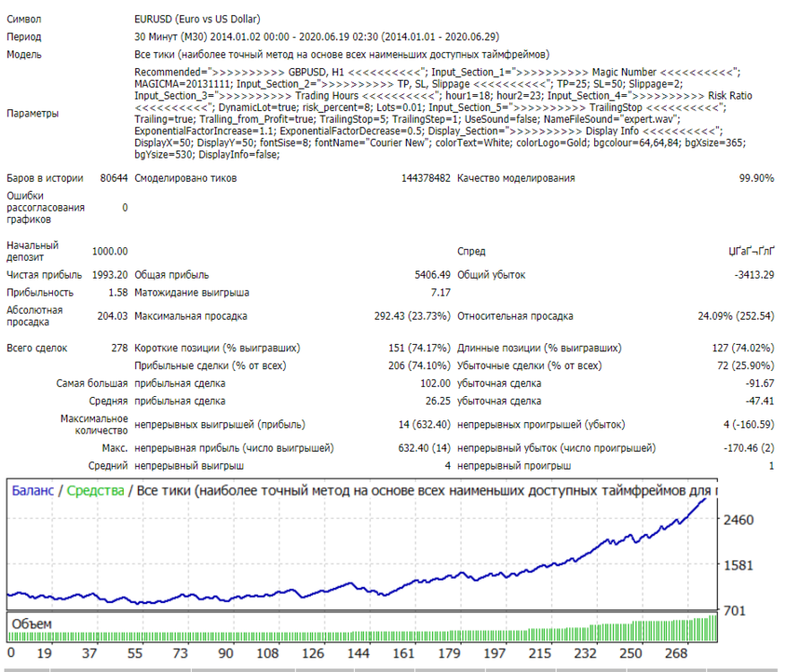This screenshot has height=672, width=786.
Task: Click the period value starting "30 Минут (M30)"
Action: coord(316,37)
